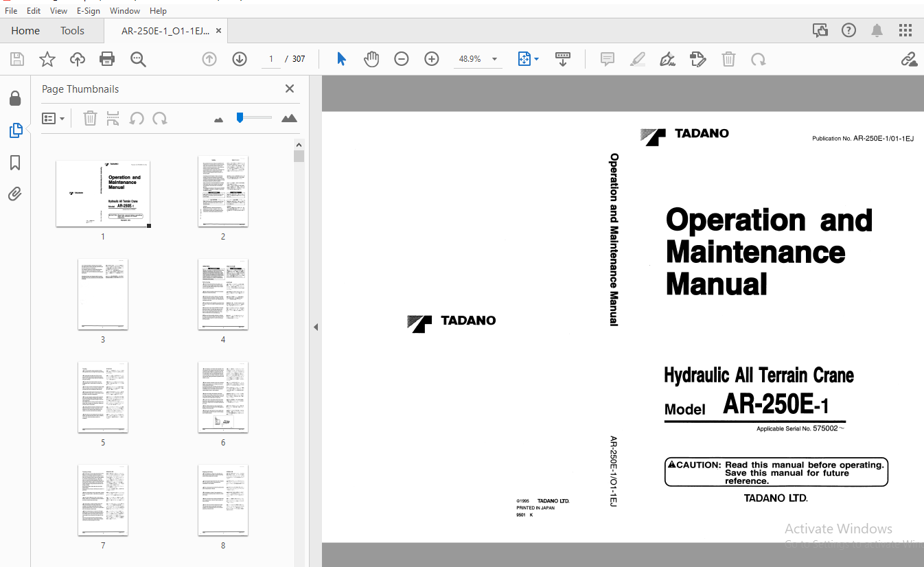The image size is (924, 567).
Task: Toggle the Page Thumbnails sidebar icon
Action: coord(15,130)
